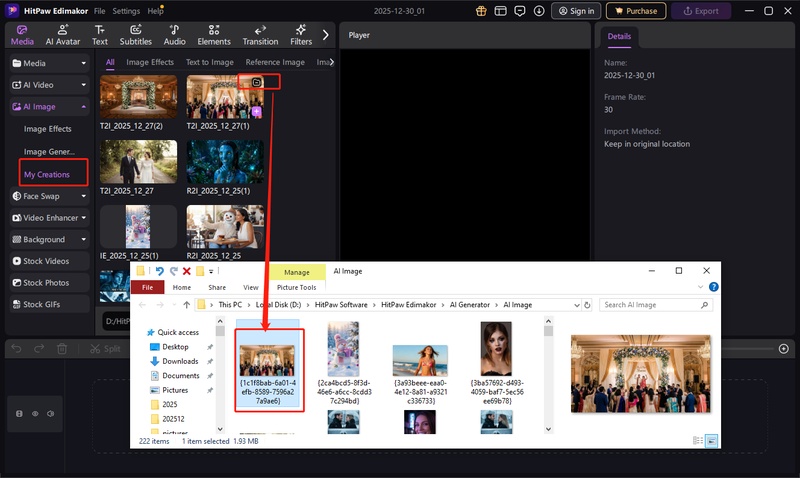Open file location folder icon on thumbnail

point(257,82)
